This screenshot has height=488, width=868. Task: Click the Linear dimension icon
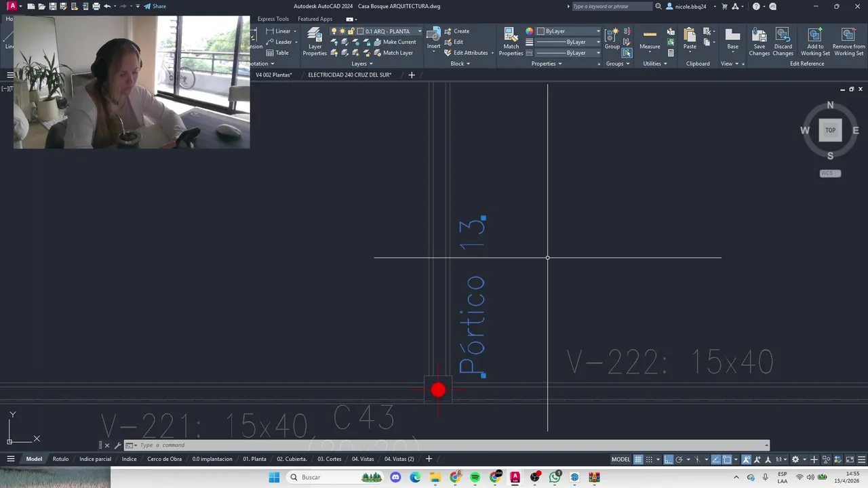270,31
